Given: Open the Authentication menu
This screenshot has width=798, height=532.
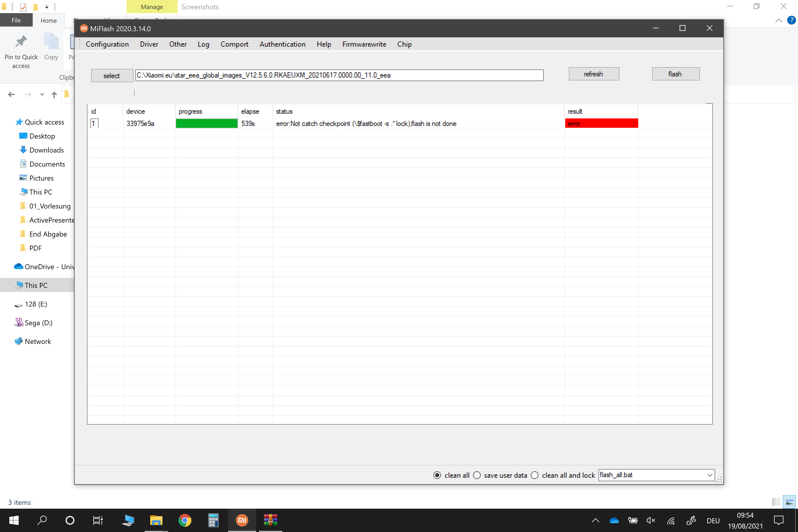Looking at the screenshot, I should 282,44.
